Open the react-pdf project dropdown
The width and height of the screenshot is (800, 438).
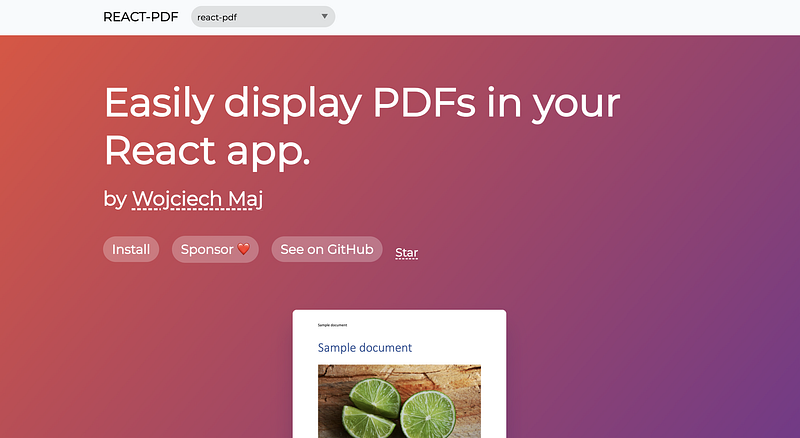coord(263,17)
